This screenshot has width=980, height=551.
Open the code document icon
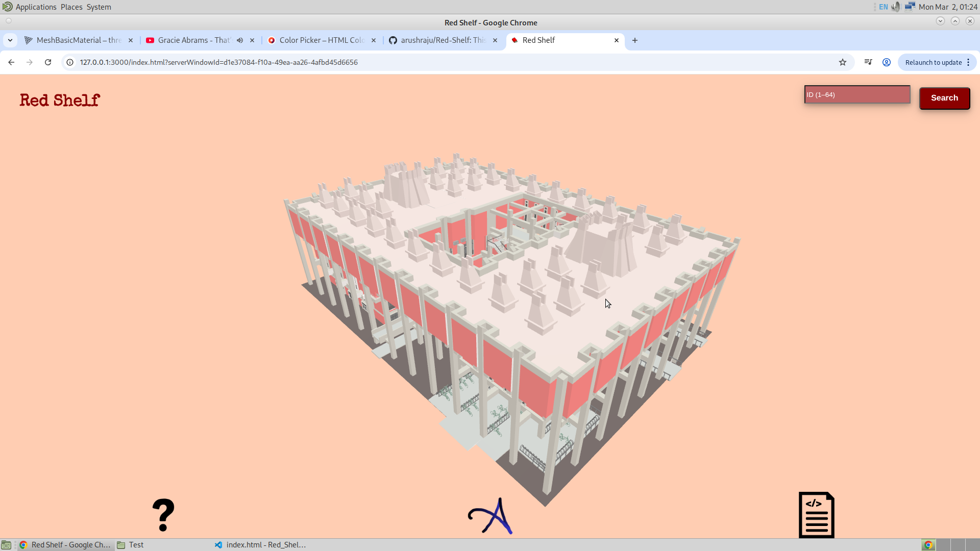[816, 515]
